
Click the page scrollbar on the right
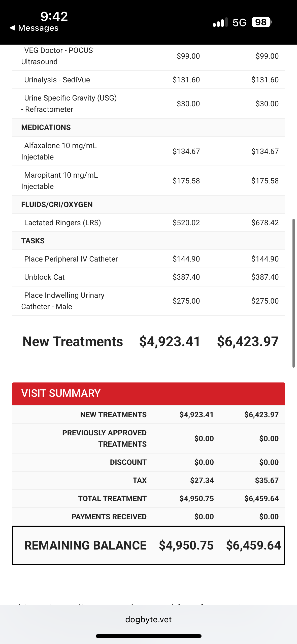point(293,293)
